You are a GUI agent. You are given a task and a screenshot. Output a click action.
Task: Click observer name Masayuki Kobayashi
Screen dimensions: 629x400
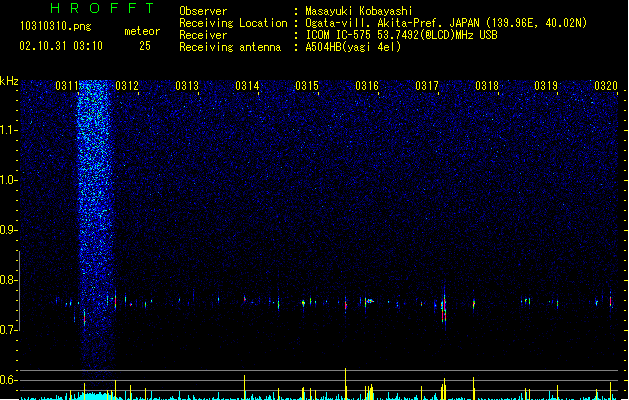(359, 12)
